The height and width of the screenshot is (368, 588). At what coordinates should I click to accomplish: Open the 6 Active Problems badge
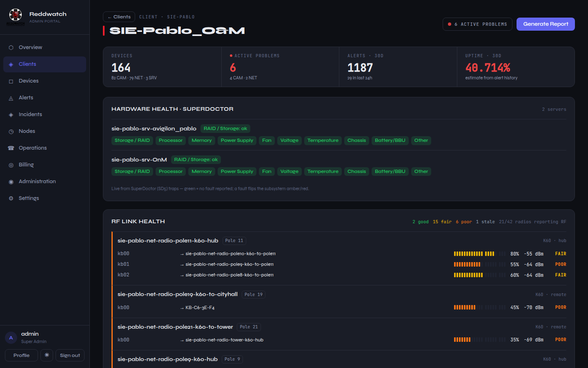[x=477, y=24]
